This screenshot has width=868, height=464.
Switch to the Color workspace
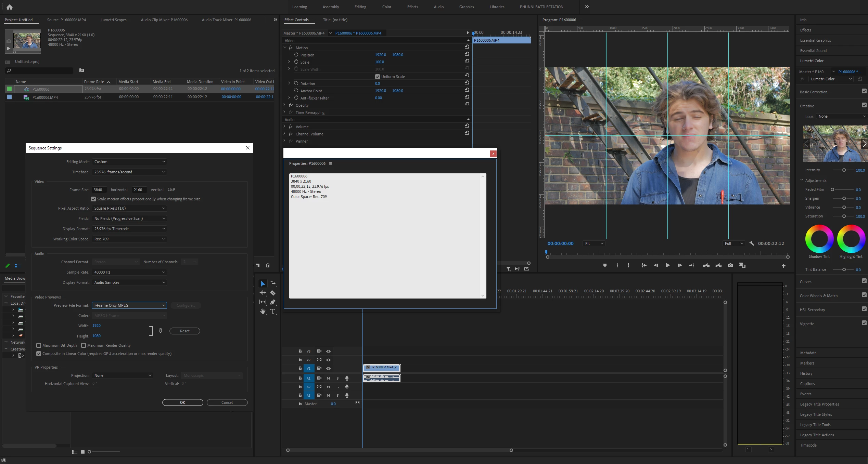pos(386,7)
